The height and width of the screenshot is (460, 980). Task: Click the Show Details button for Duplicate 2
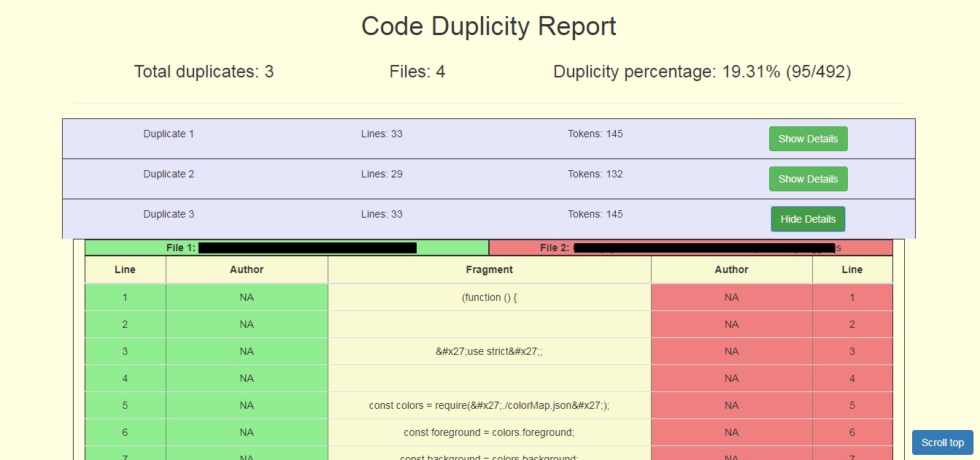click(x=808, y=179)
